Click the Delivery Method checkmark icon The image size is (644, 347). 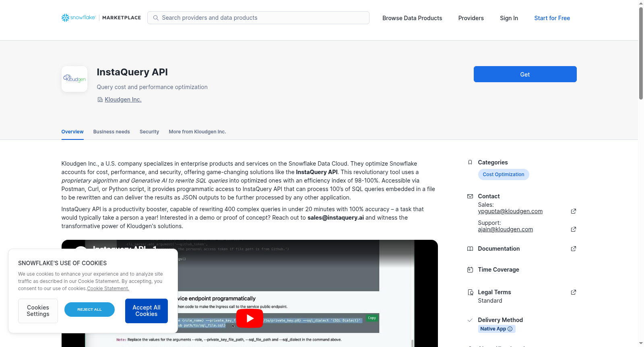pyautogui.click(x=470, y=320)
